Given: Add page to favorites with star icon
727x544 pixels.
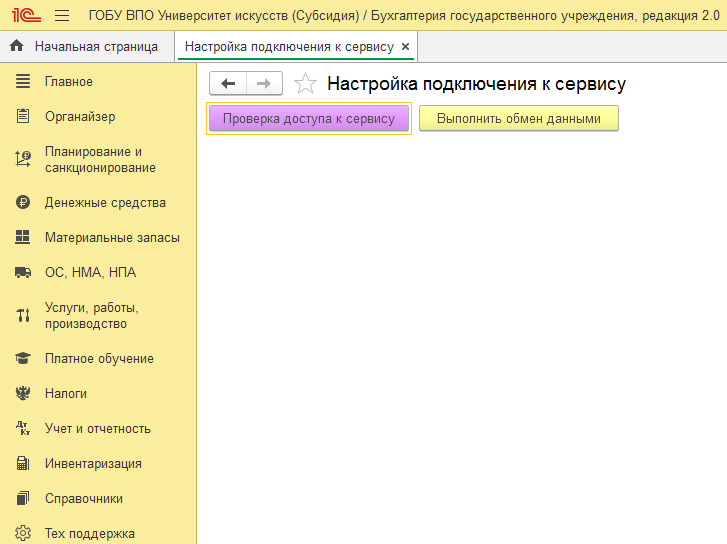Looking at the screenshot, I should point(305,84).
